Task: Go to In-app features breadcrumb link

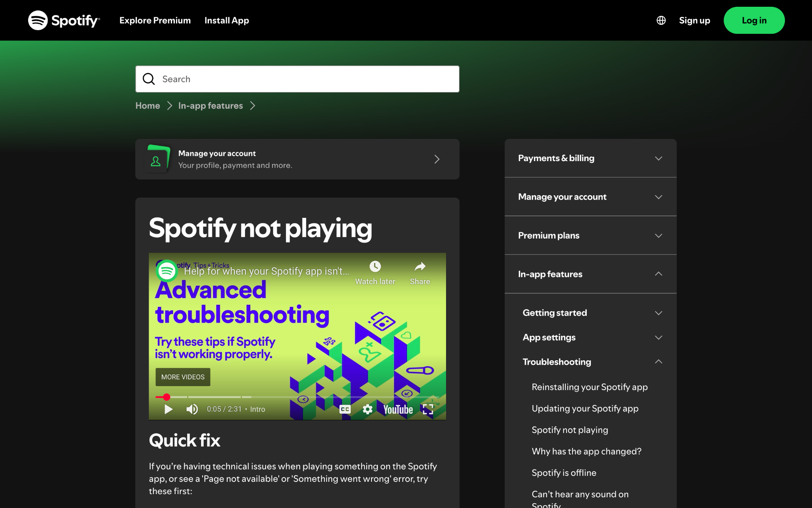Action: pyautogui.click(x=211, y=106)
